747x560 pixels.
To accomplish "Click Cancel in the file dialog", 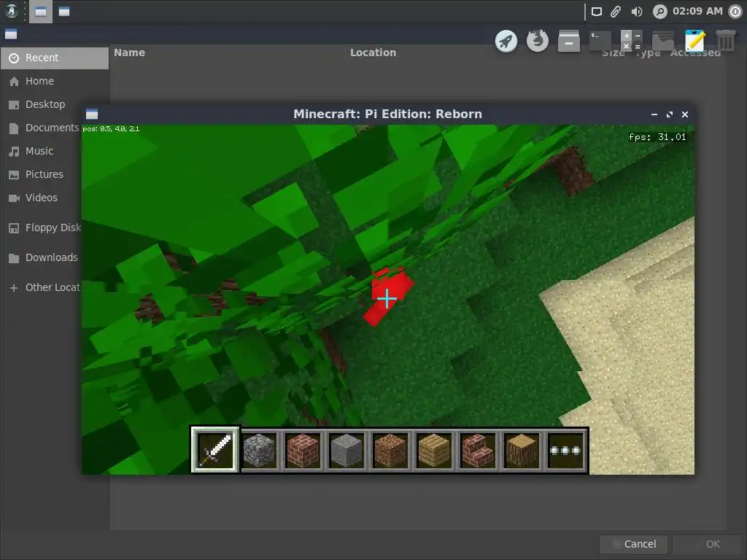I will (634, 544).
